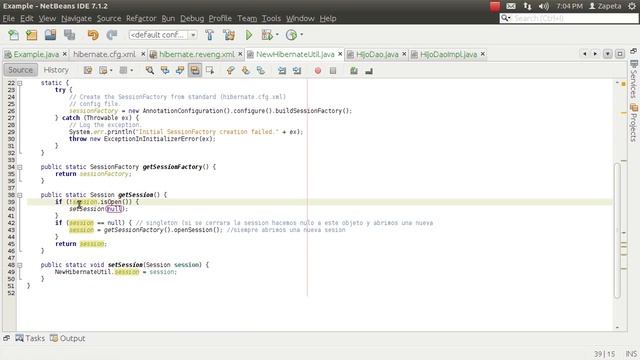640x360 pixels.
Task: Start macro recording red circle
Action: (318, 71)
